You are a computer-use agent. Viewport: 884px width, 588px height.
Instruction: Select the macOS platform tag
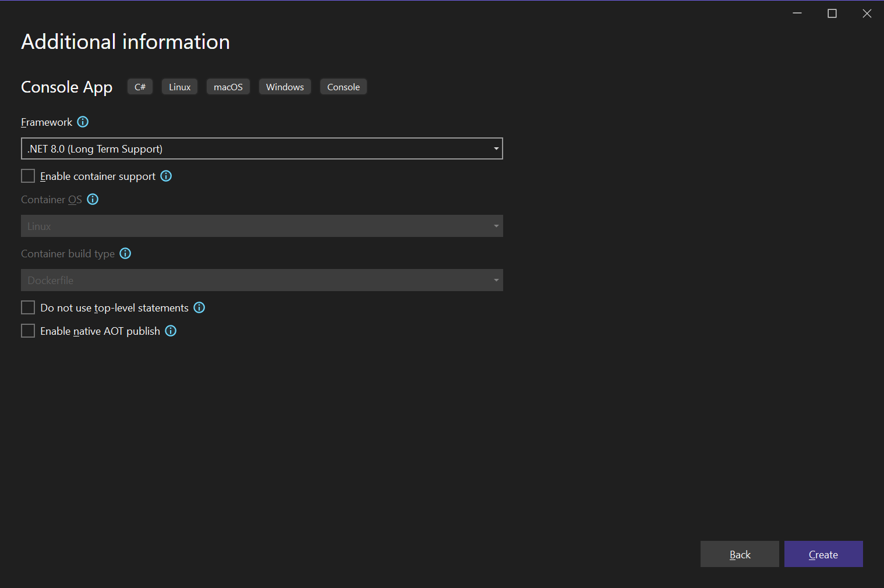pos(228,86)
